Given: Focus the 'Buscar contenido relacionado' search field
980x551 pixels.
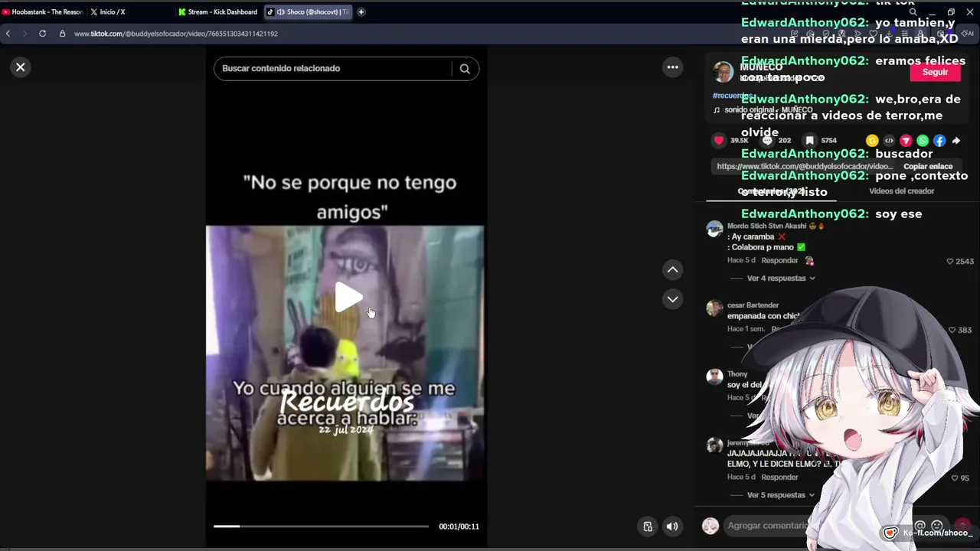Looking at the screenshot, I should [x=333, y=68].
